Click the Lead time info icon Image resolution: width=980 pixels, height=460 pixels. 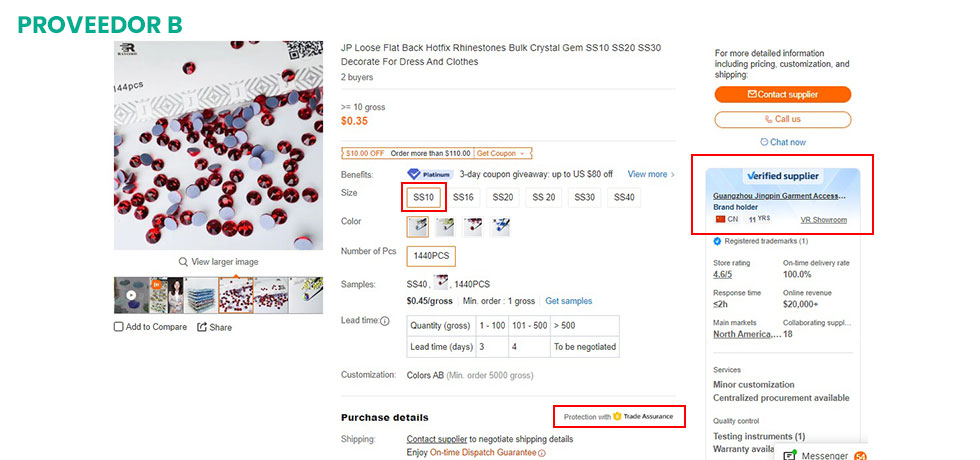pyautogui.click(x=385, y=321)
